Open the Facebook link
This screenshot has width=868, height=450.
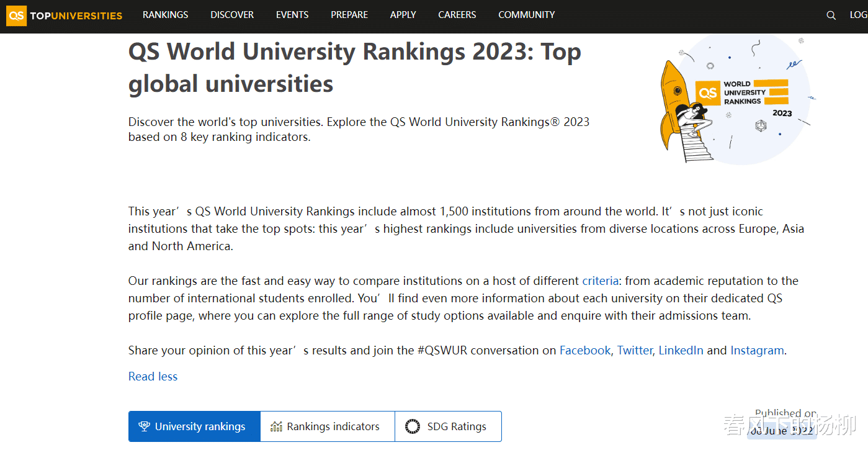pyautogui.click(x=585, y=350)
